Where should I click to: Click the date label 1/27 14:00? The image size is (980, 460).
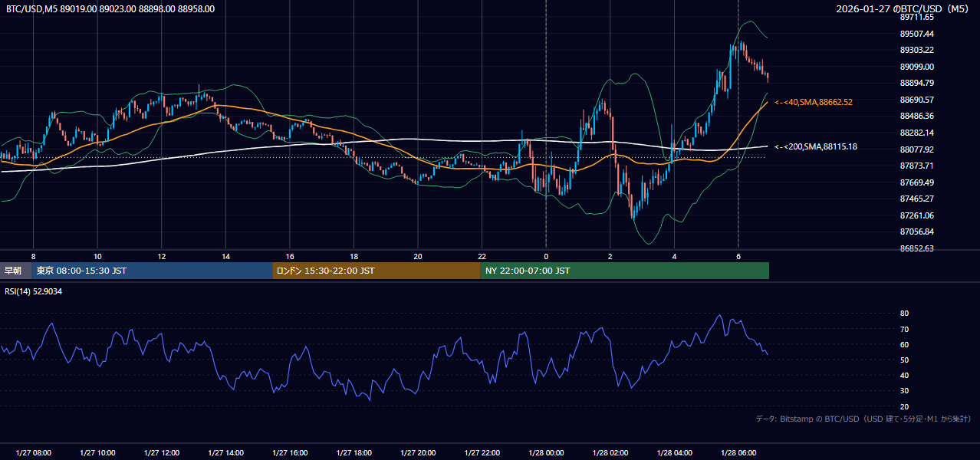coord(225,453)
